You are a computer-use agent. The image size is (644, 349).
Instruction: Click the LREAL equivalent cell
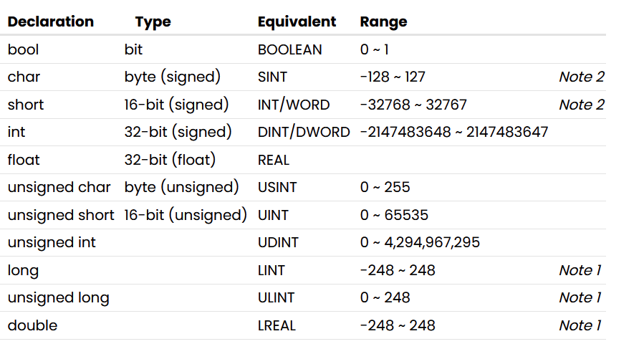277,325
